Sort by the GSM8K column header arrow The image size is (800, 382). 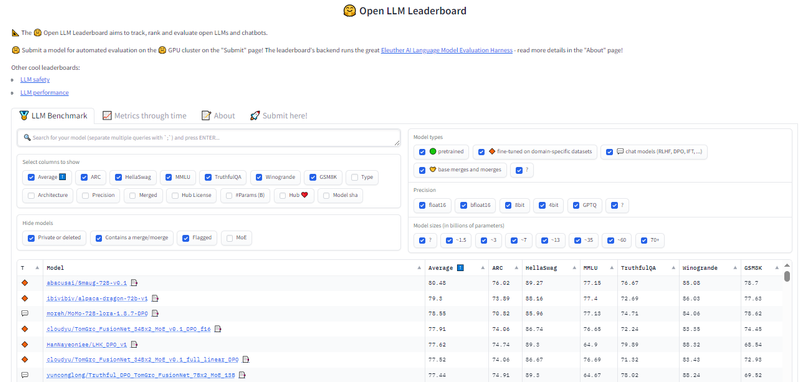(777, 268)
